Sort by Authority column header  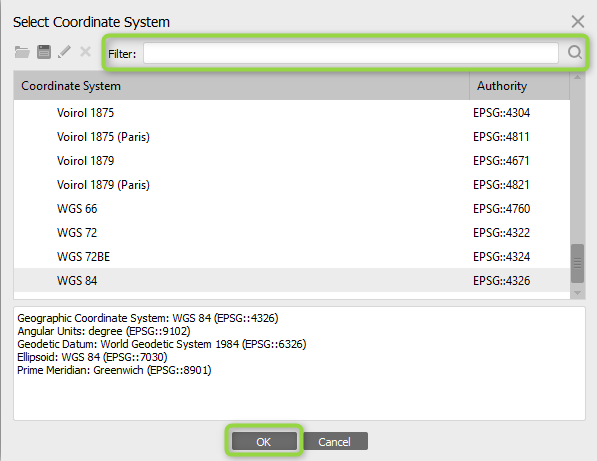519,86
